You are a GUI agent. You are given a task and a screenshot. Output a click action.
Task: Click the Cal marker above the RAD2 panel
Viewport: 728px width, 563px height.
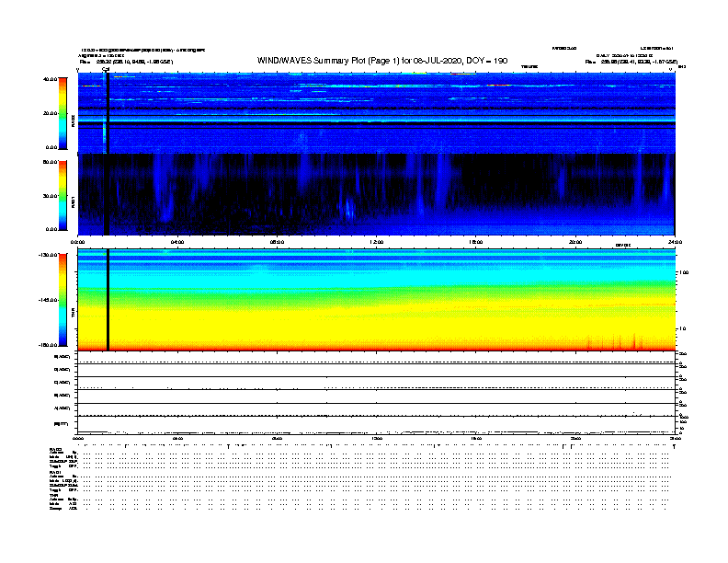[x=106, y=69]
